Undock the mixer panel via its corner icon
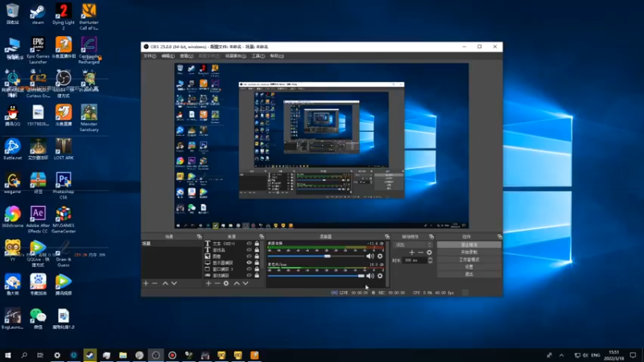 (x=386, y=237)
